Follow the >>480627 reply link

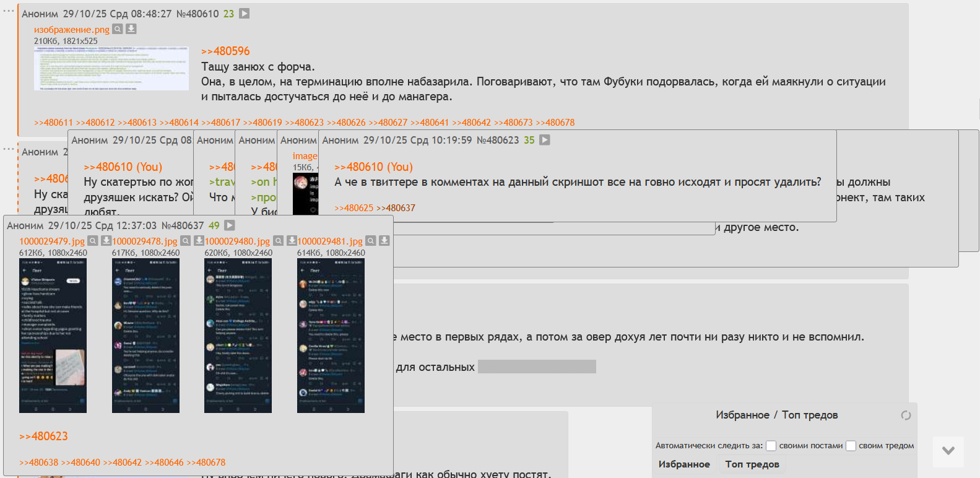point(388,123)
